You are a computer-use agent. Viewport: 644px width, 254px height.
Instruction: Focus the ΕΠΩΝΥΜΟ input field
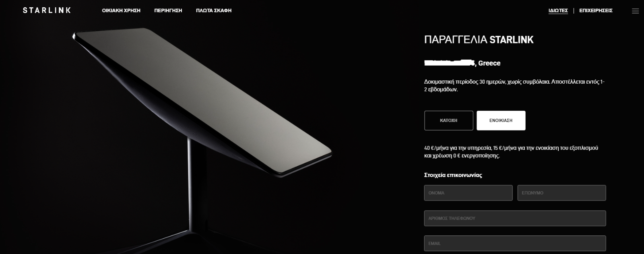coord(562,193)
